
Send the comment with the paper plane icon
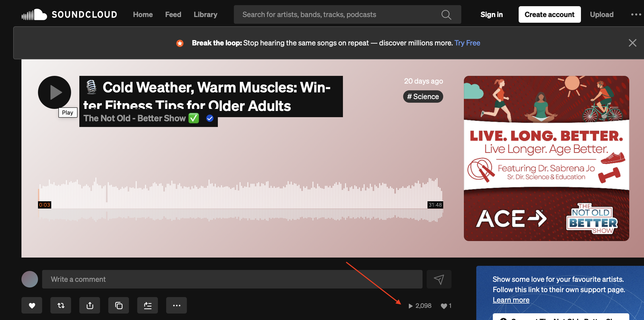coord(439,279)
